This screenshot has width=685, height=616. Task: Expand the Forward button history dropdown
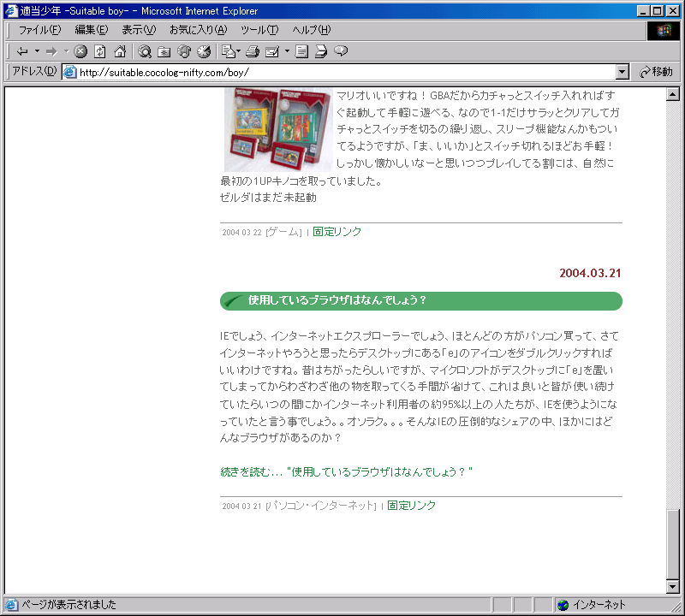coord(67,51)
